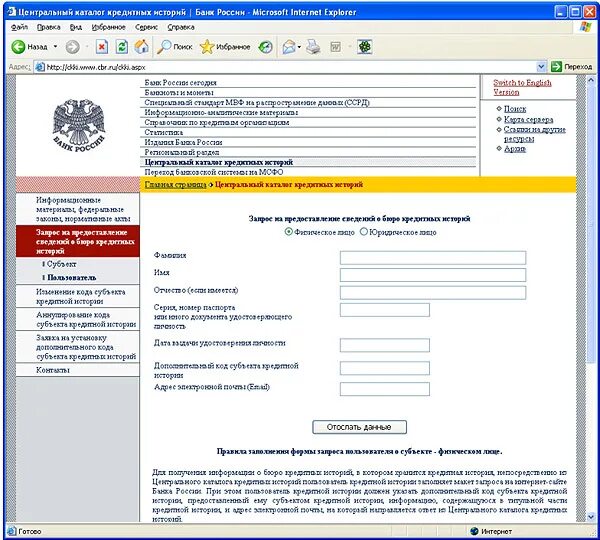Expand Forward button history dropdown arrow
The width and height of the screenshot is (600, 540).
[x=86, y=47]
